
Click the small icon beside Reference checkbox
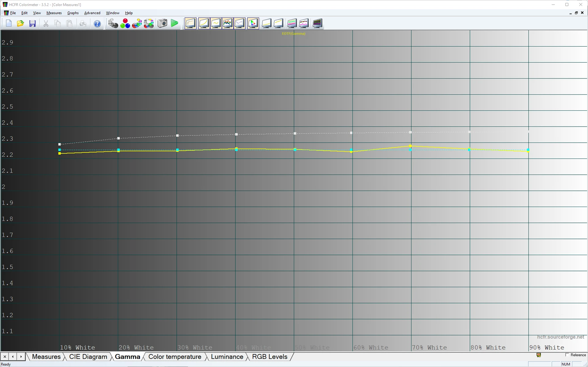point(539,355)
